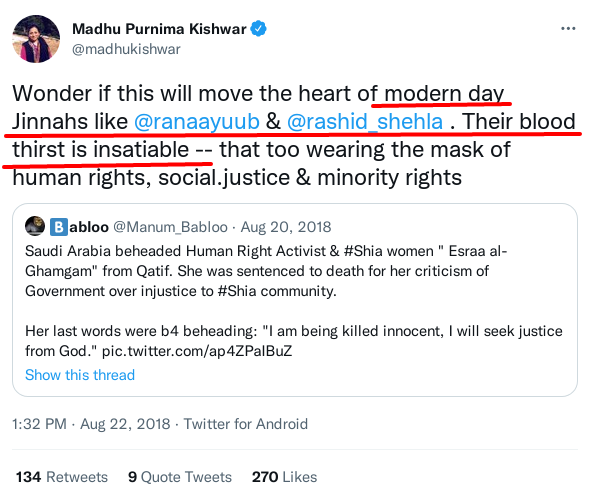Open the pic.twitter.com/ap4ZPalBuZ link
This screenshot has height=489, width=594.
pyautogui.click(x=197, y=351)
